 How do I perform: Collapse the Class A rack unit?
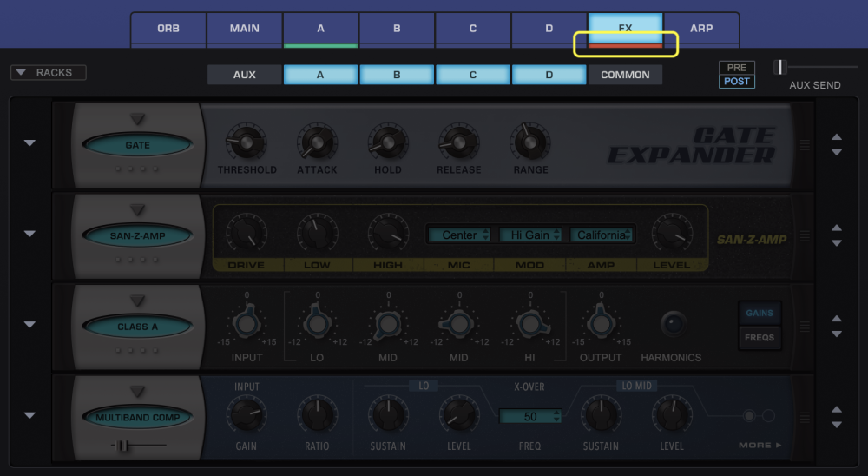pos(30,324)
